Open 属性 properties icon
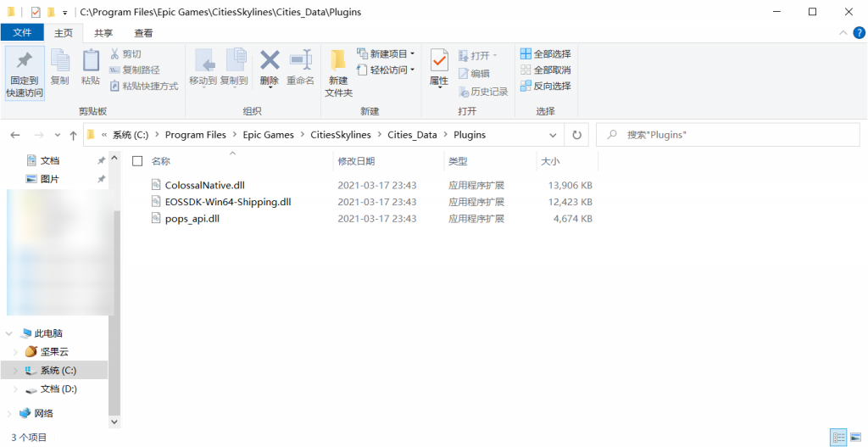868x447 pixels. pos(439,60)
